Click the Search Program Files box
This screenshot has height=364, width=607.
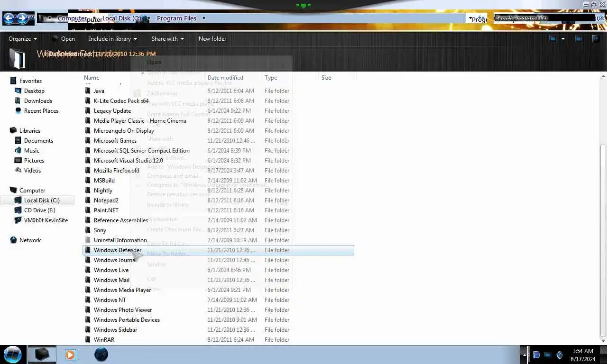coord(544,18)
